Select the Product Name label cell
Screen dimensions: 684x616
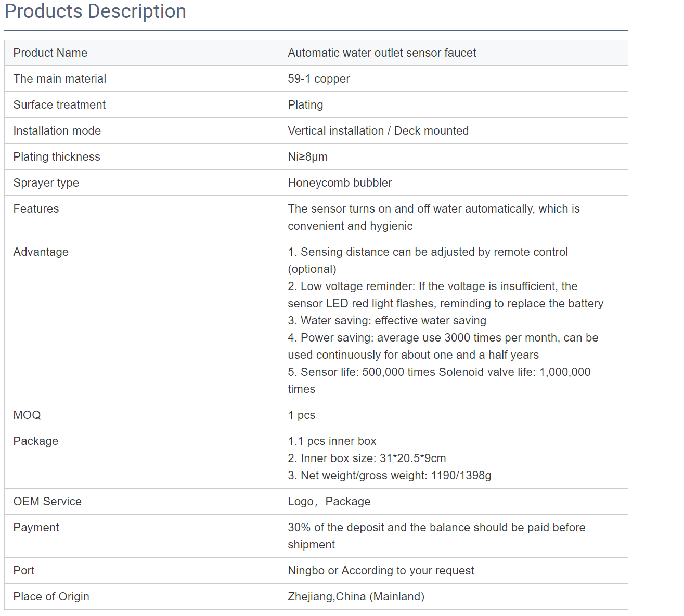141,53
